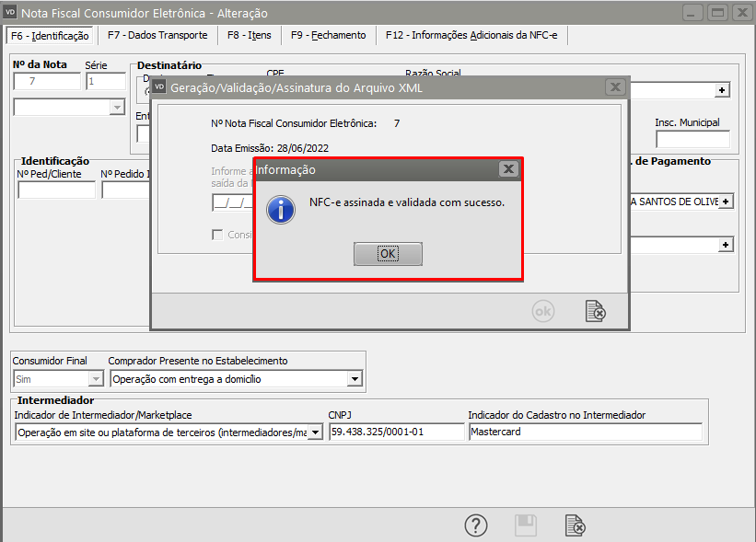Click VD icon in XML window title bar
756x542 pixels.
(x=159, y=87)
